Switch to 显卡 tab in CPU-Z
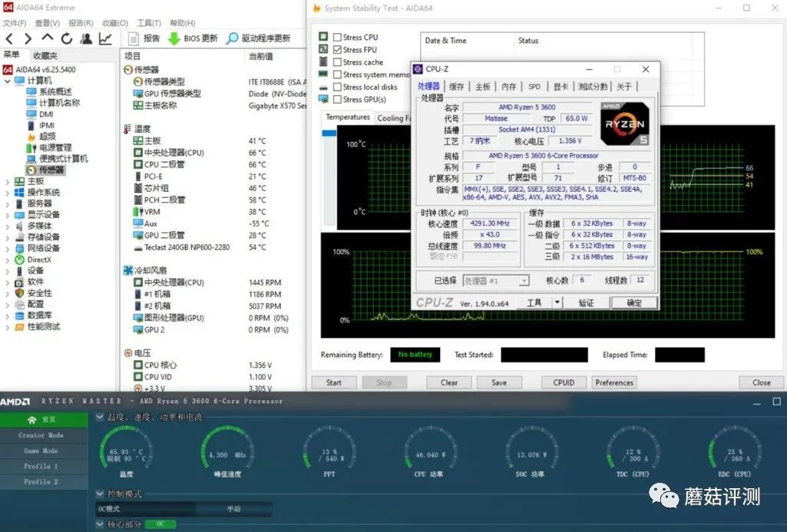 tap(560, 87)
